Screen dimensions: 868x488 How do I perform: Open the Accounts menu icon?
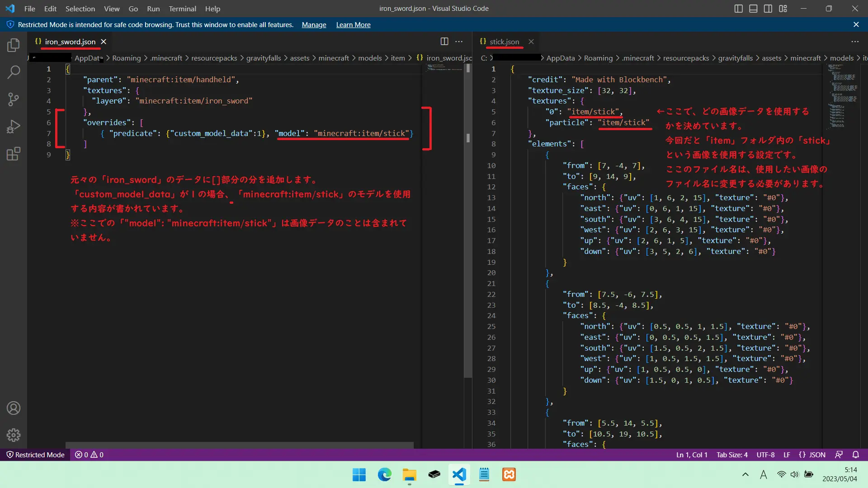pyautogui.click(x=14, y=408)
